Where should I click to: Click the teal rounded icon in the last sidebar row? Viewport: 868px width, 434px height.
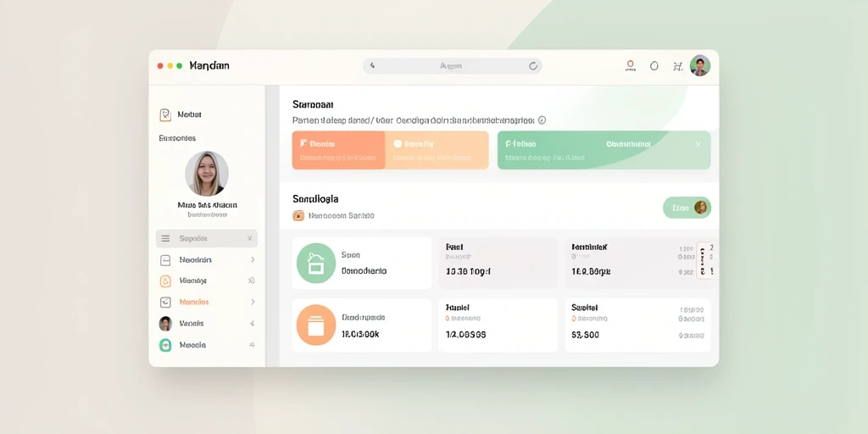(x=165, y=345)
